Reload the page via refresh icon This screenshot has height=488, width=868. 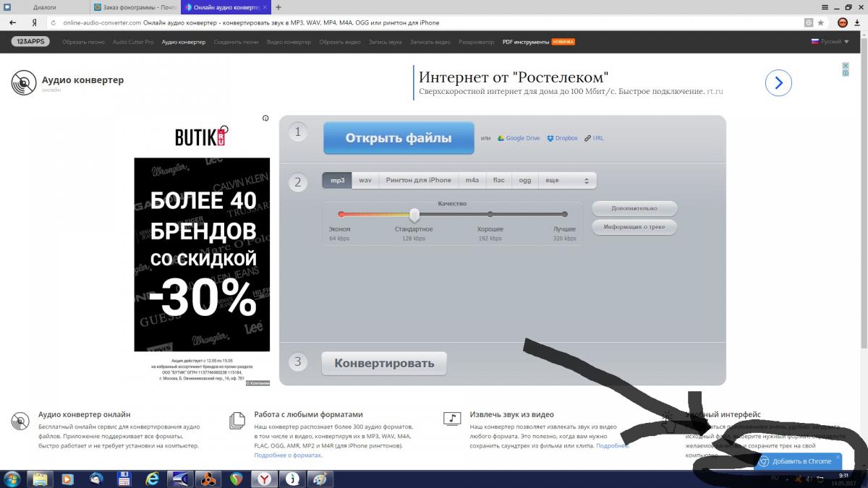53,22
